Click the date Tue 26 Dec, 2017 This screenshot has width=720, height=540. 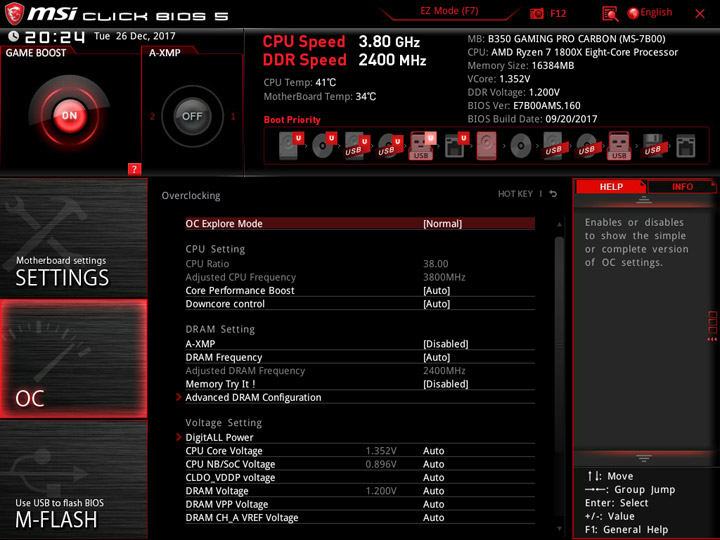click(x=135, y=36)
